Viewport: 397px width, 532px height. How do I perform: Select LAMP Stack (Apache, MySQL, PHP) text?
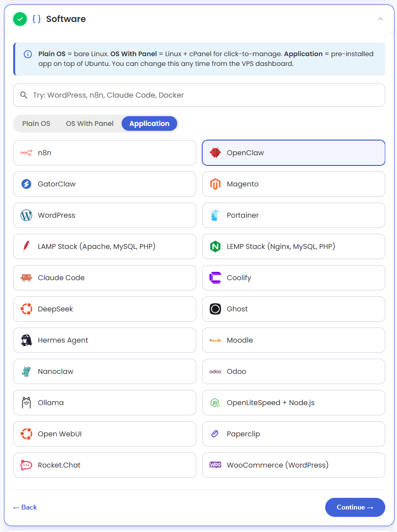click(x=97, y=246)
